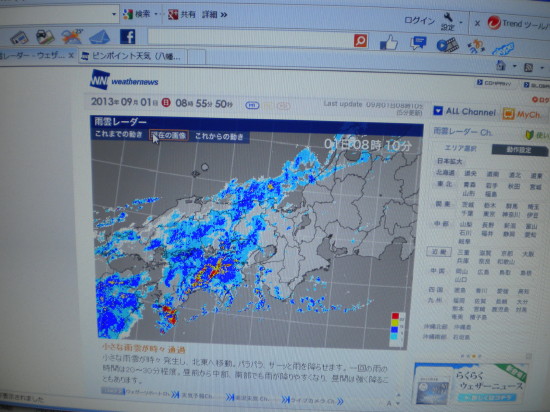Screen dimensions: 550x412
Task: Click the COMPANY link icon
Action: coord(479,82)
